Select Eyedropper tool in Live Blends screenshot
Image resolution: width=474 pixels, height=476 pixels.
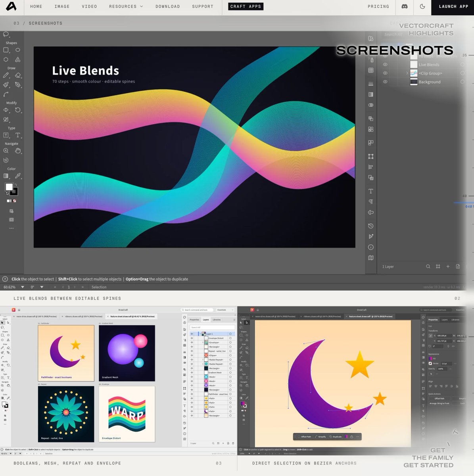point(18,176)
